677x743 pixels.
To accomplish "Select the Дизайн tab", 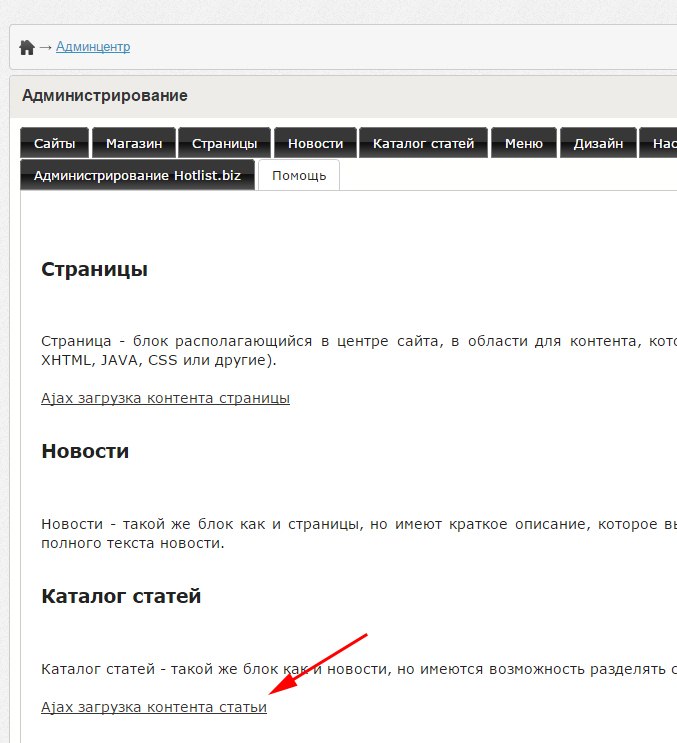I will point(598,143).
